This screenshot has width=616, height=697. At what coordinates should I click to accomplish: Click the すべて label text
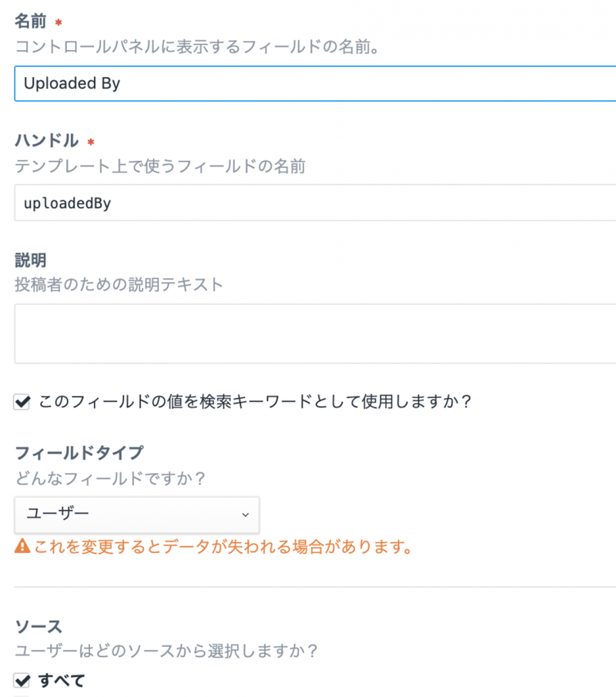click(62, 680)
